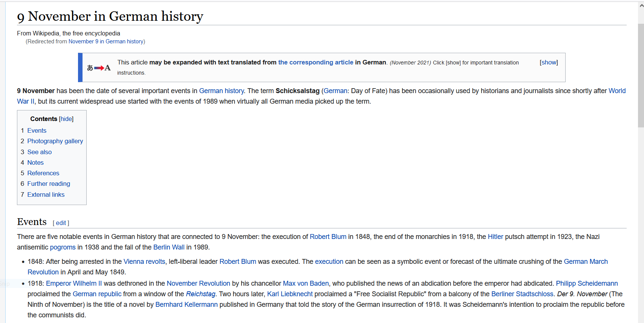The width and height of the screenshot is (644, 323).
Task: Open the German language link beside Schicksalstag
Action: click(x=335, y=91)
